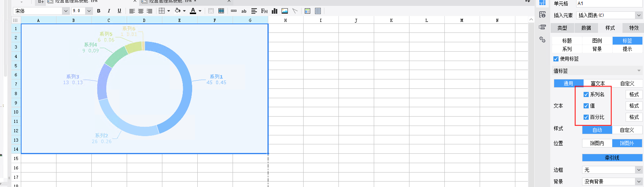This screenshot has width=644, height=187.
Task: Collapse the 值标签 section
Action: tap(639, 71)
